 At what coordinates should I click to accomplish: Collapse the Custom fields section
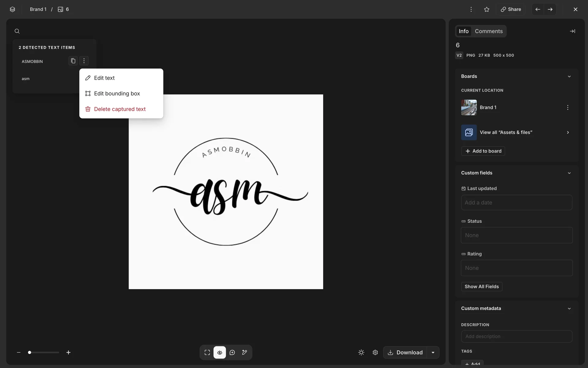569,173
